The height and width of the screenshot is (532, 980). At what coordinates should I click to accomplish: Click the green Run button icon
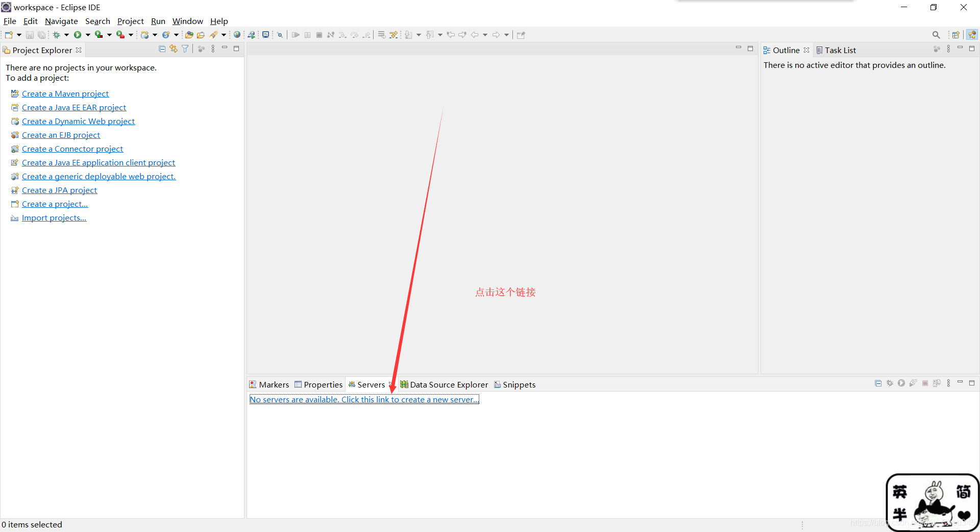78,35
